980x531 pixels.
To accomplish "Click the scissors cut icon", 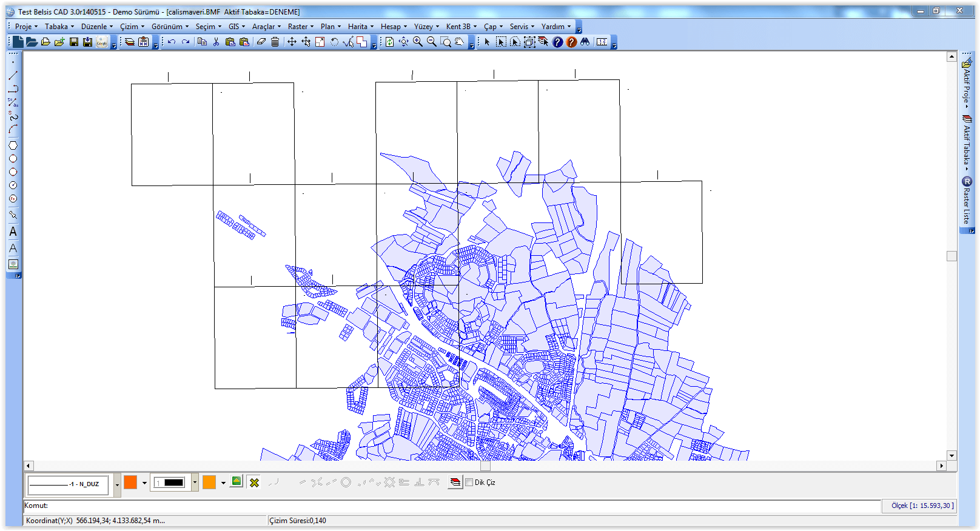I will [x=216, y=42].
